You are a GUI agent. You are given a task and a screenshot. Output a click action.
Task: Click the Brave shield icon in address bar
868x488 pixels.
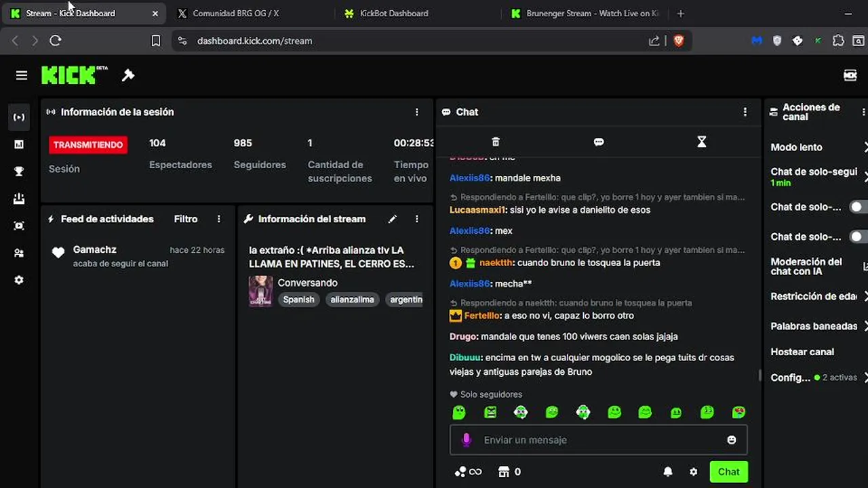coord(679,41)
